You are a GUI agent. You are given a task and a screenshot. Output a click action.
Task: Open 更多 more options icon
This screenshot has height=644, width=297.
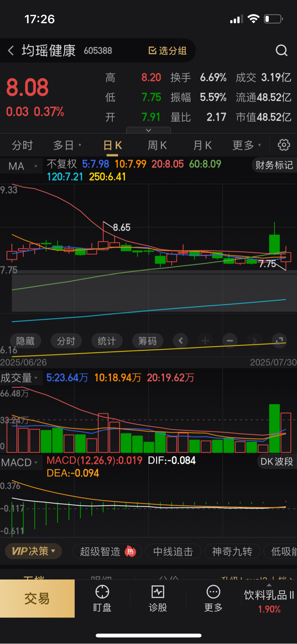[213, 598]
